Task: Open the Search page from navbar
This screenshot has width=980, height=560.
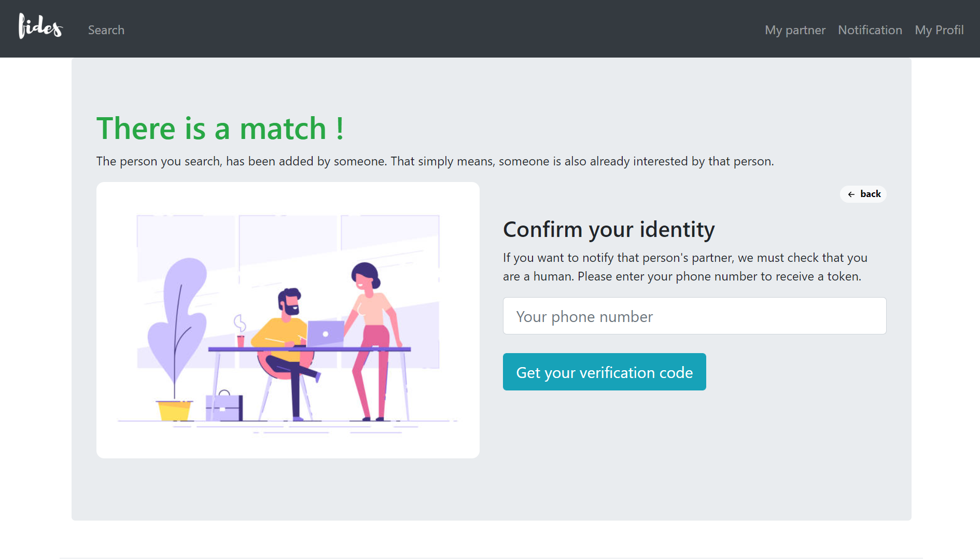Action: pyautogui.click(x=106, y=30)
